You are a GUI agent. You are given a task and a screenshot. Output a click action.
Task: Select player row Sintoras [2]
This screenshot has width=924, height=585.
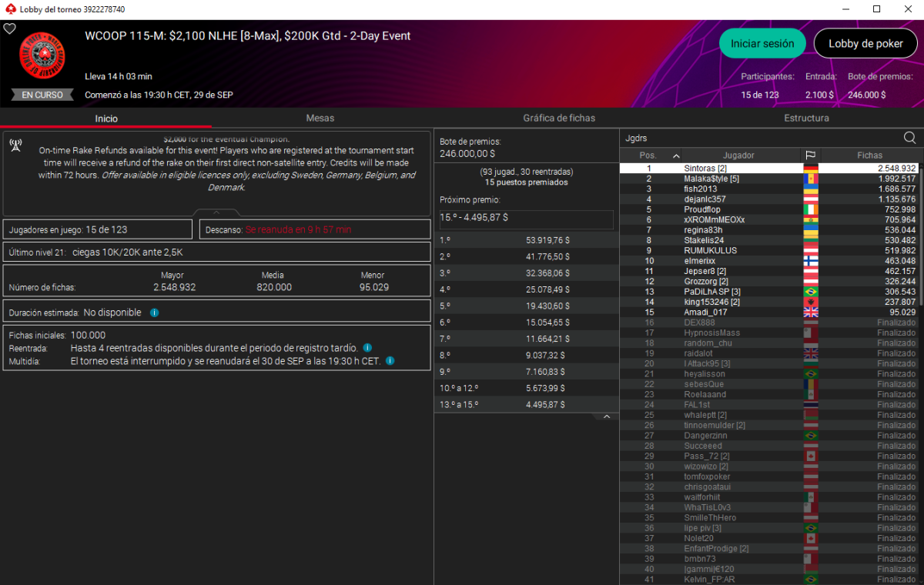coord(769,168)
